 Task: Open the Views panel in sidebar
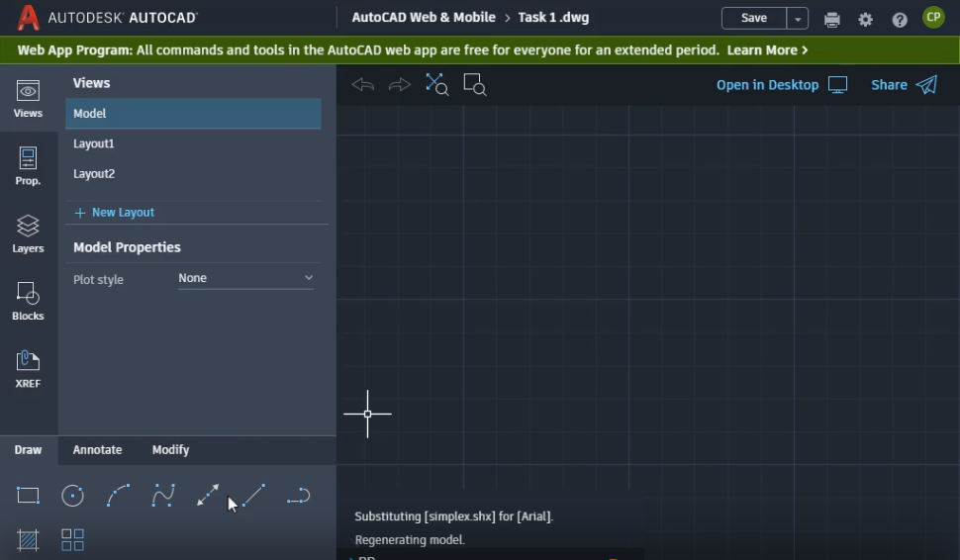point(28,99)
